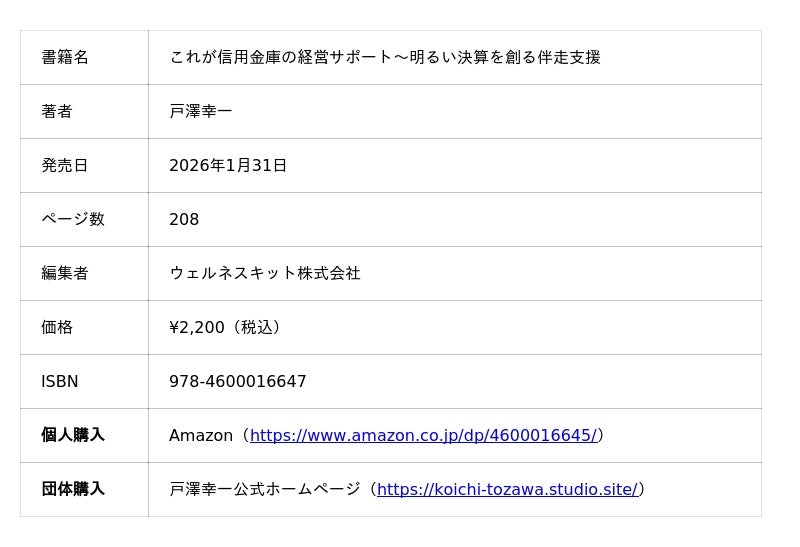Click the ISBN row label
The image size is (800, 547).
(x=60, y=381)
